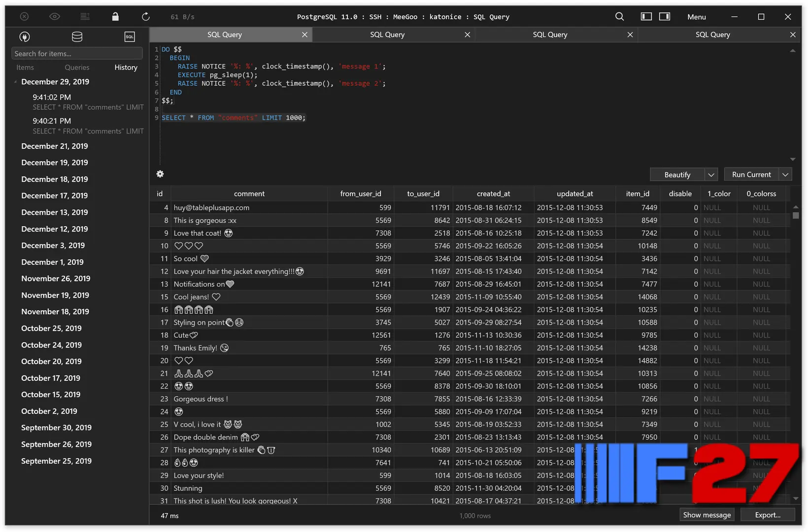Image resolution: width=808 pixels, height=532 pixels.
Task: Click the updated_at column header
Action: [x=574, y=194]
